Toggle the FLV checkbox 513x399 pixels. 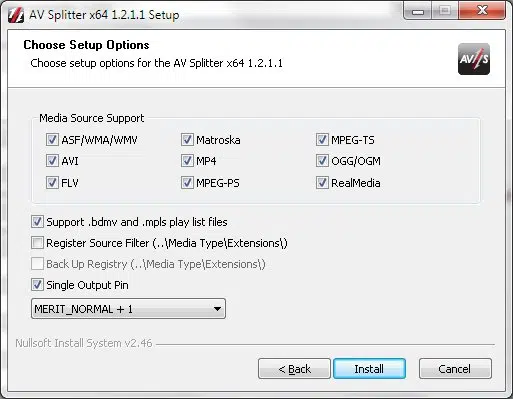click(52, 183)
